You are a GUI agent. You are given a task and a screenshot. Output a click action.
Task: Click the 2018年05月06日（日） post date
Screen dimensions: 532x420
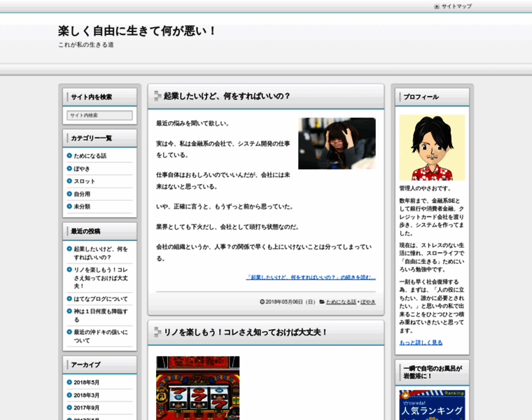(290, 302)
